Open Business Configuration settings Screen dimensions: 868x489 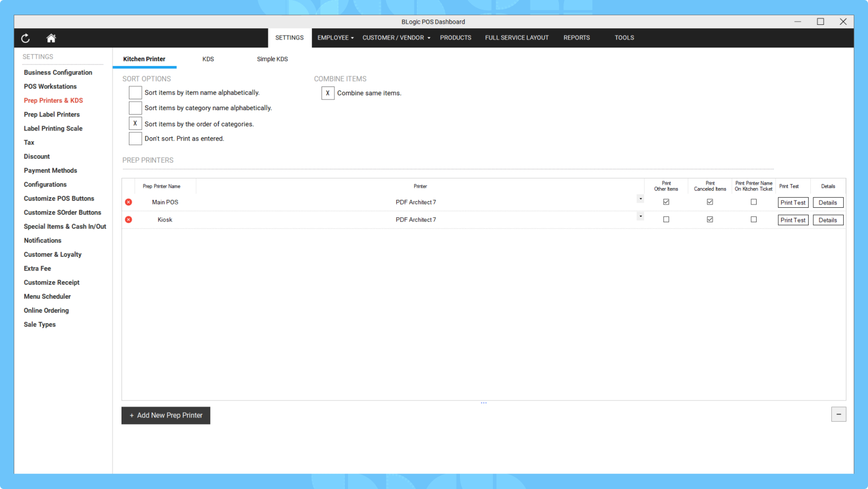58,73
